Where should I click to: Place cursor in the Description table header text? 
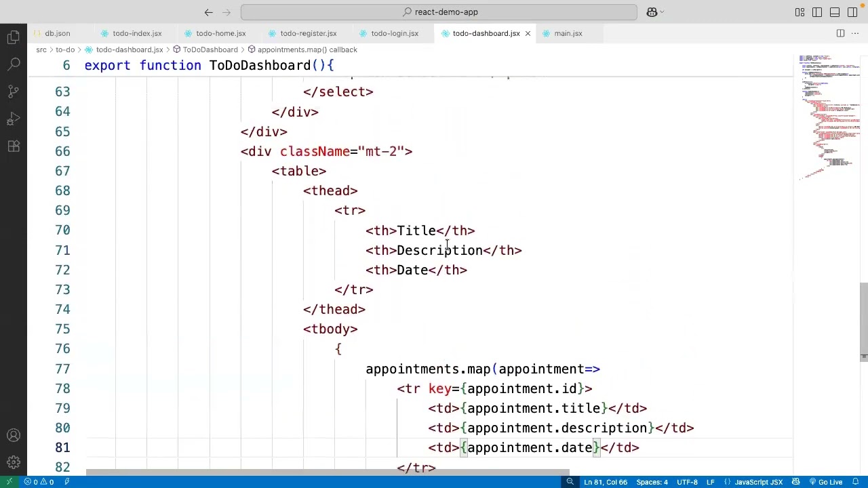439,251
